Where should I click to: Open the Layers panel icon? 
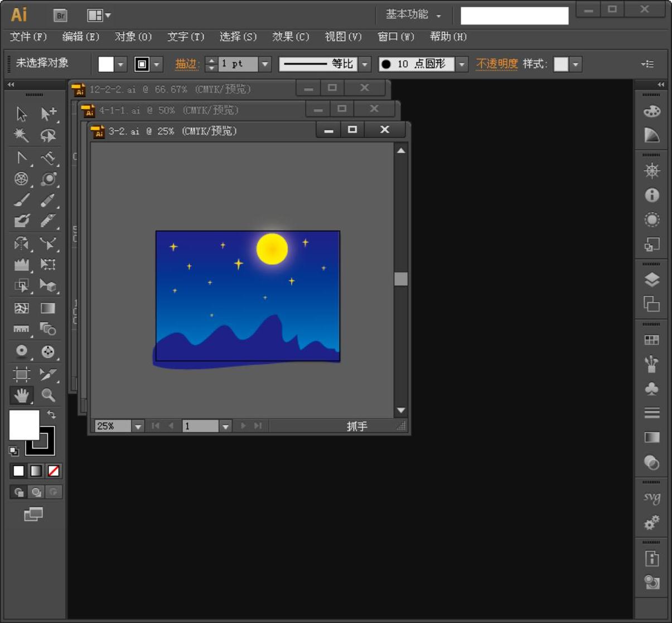pyautogui.click(x=651, y=279)
